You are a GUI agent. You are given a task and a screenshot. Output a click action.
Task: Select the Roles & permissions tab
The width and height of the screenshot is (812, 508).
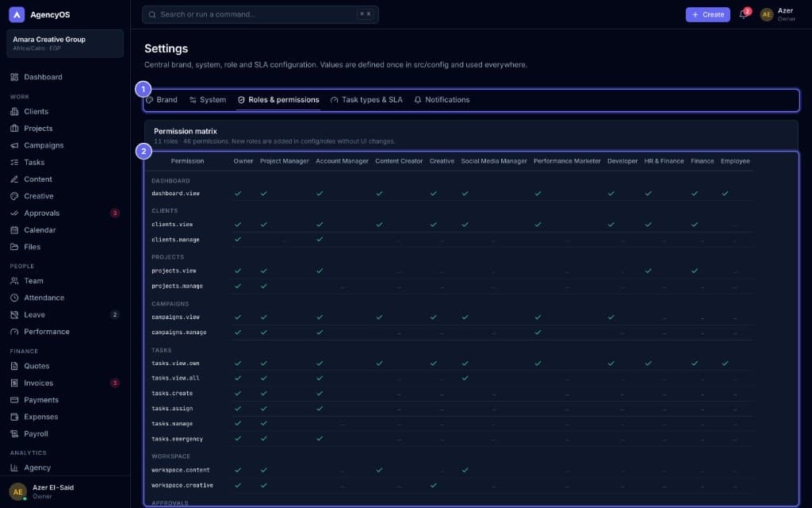(278, 100)
